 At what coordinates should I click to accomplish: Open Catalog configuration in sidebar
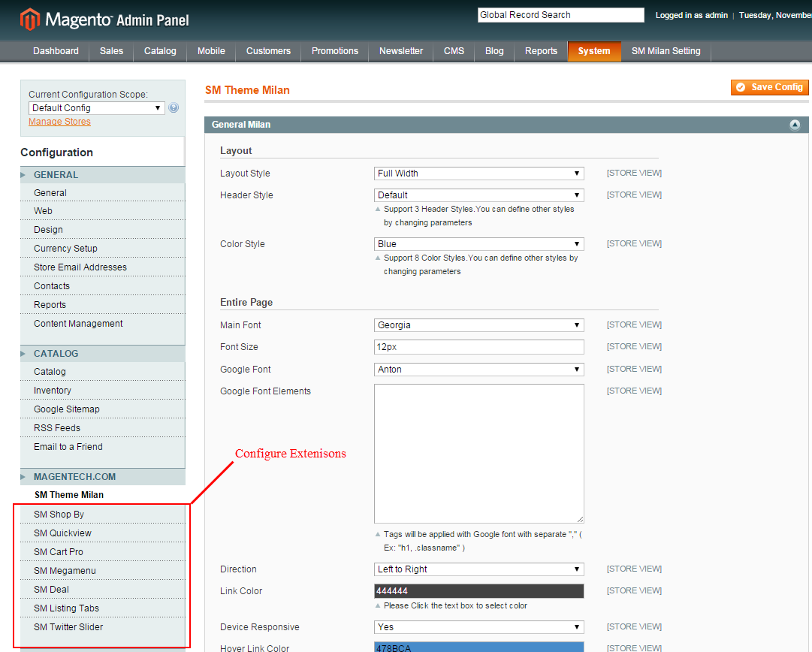point(103,372)
